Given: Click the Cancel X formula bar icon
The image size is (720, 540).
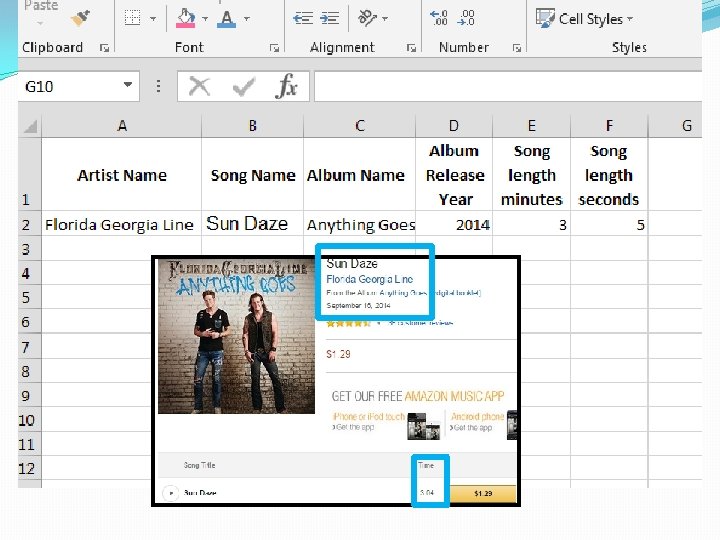Looking at the screenshot, I should coord(199,86).
